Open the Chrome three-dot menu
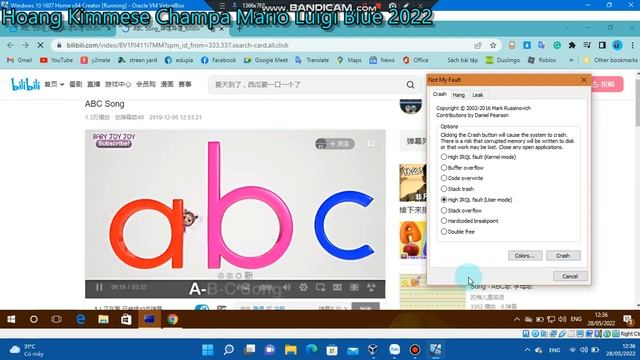The image size is (640, 360). pyautogui.click(x=633, y=45)
